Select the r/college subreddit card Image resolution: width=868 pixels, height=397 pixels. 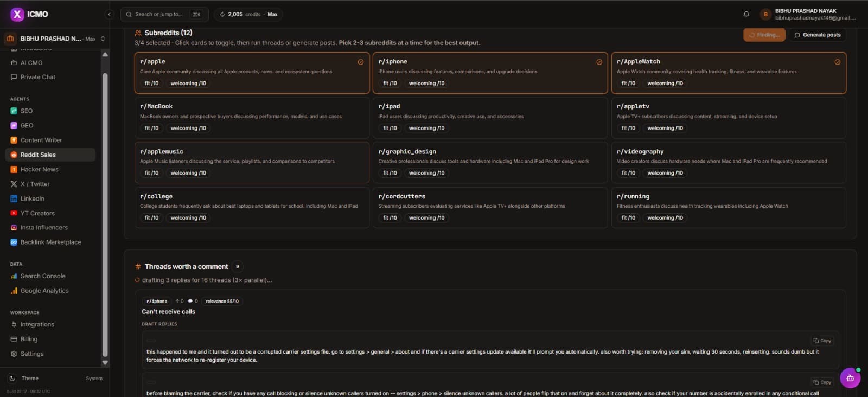coord(252,208)
